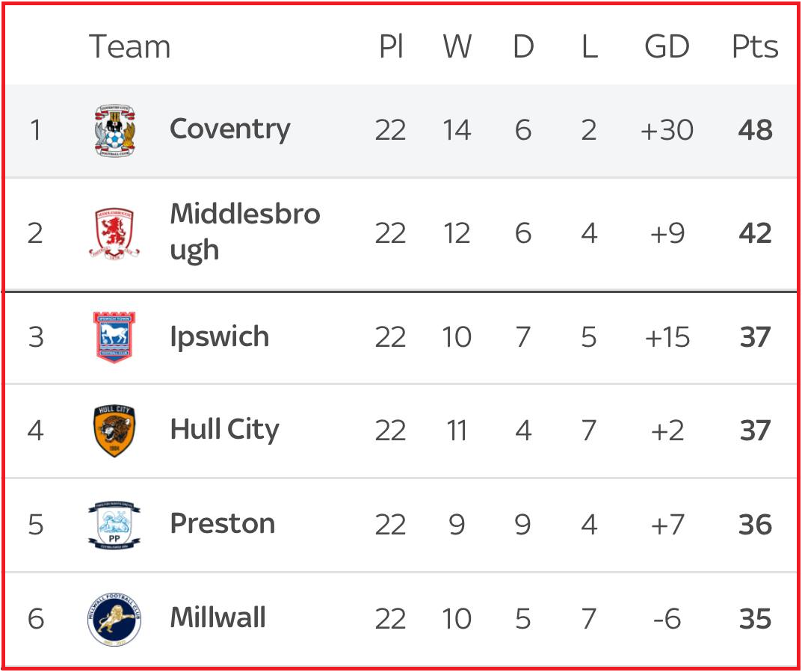Open the Coventry team link

click(x=229, y=129)
